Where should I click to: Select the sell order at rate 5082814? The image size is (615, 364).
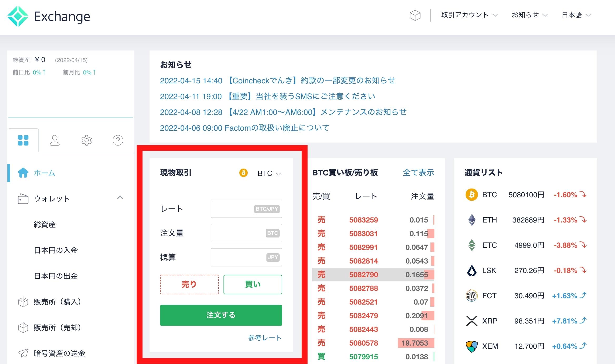tap(373, 261)
